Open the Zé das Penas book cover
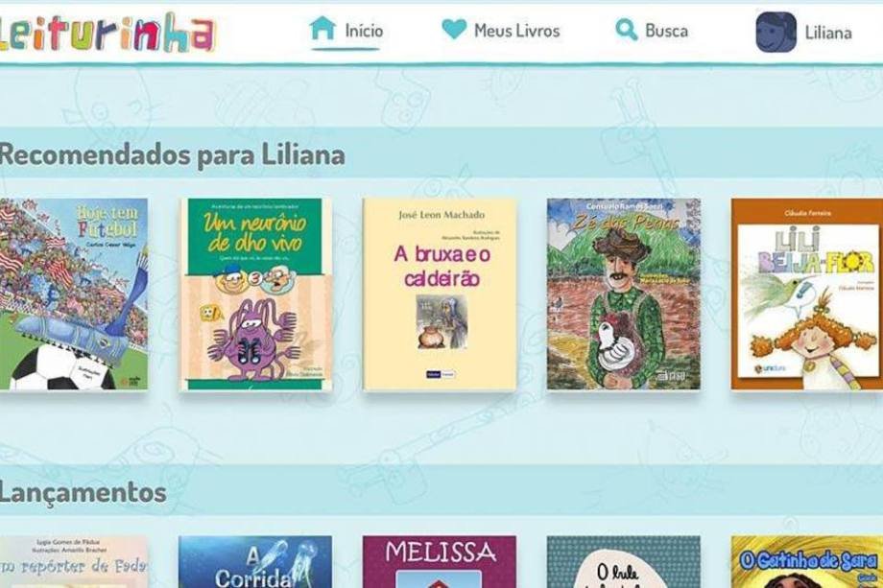883x588 pixels. pyautogui.click(x=624, y=294)
